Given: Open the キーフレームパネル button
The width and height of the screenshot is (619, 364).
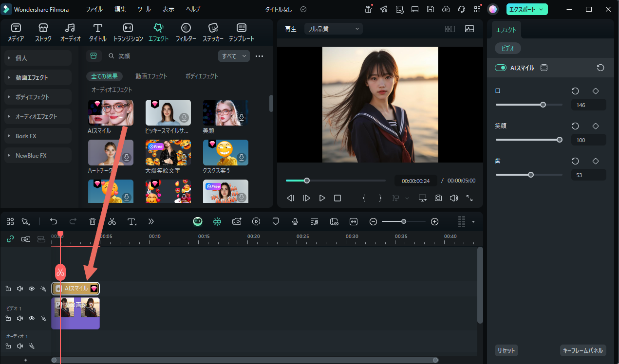Looking at the screenshot, I should (583, 350).
